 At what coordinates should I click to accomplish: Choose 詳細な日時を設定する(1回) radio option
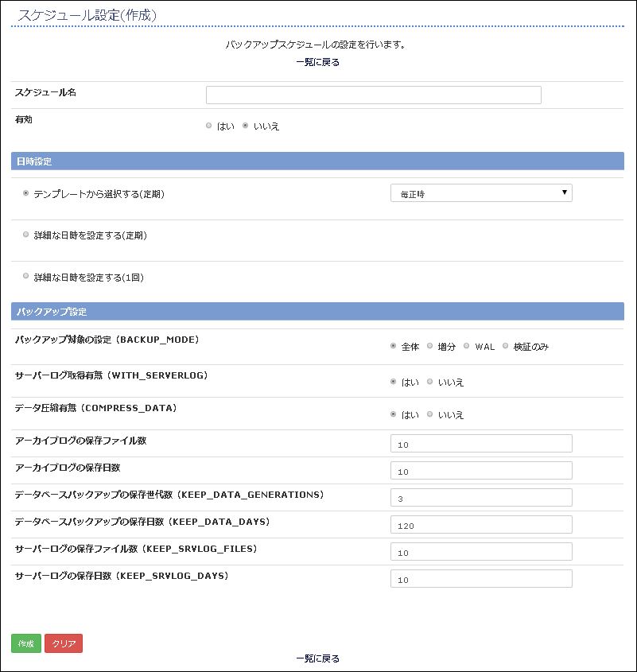[25, 276]
